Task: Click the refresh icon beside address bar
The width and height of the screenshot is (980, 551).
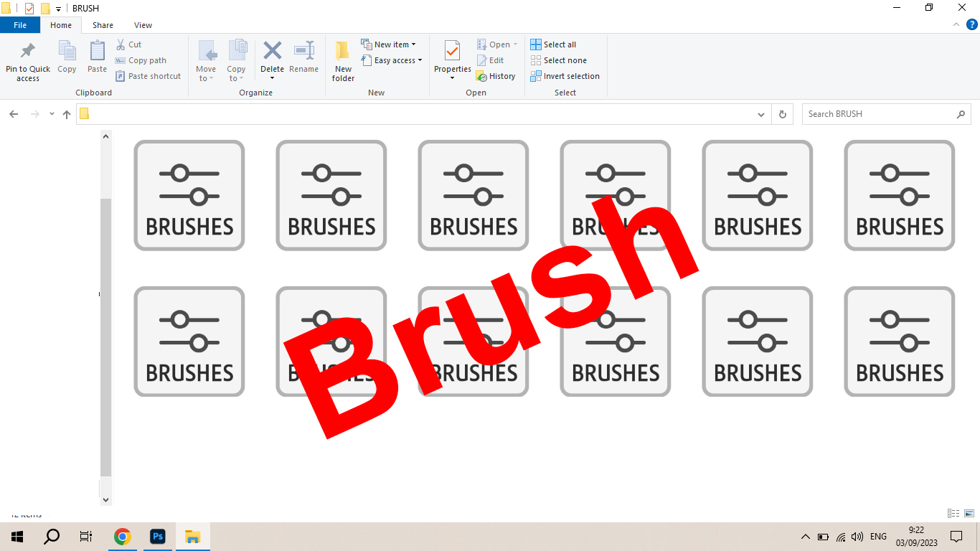Action: 782,114
